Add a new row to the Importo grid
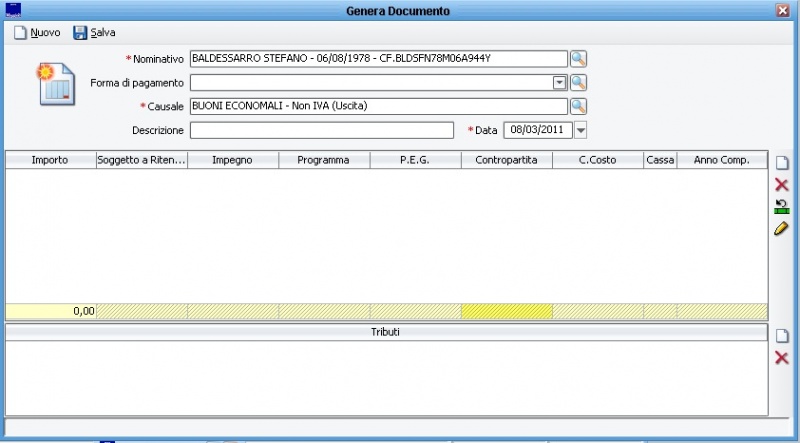Image resolution: width=800 pixels, height=443 pixels. [x=782, y=163]
